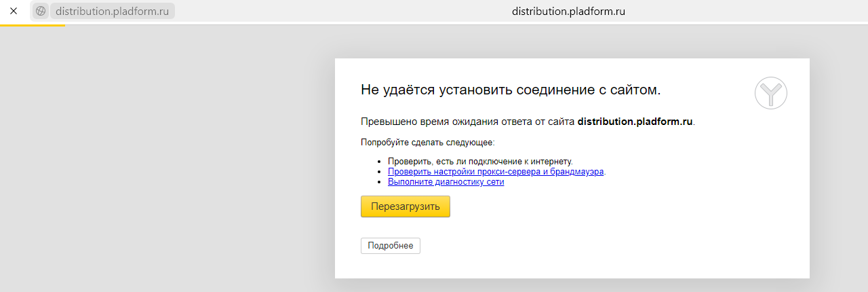Screen dimensions: 868x292
Task: Click the text Превышено время ожидания ответа
Action: pos(468,122)
